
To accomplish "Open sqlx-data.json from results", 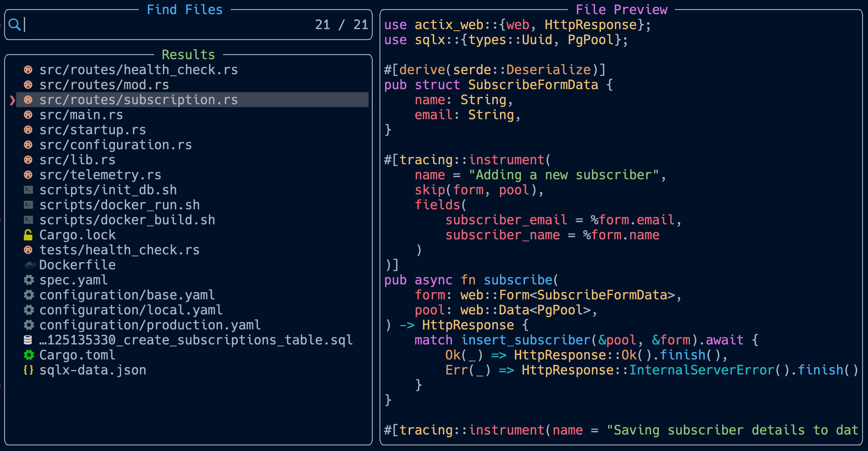I will (192, 370).
